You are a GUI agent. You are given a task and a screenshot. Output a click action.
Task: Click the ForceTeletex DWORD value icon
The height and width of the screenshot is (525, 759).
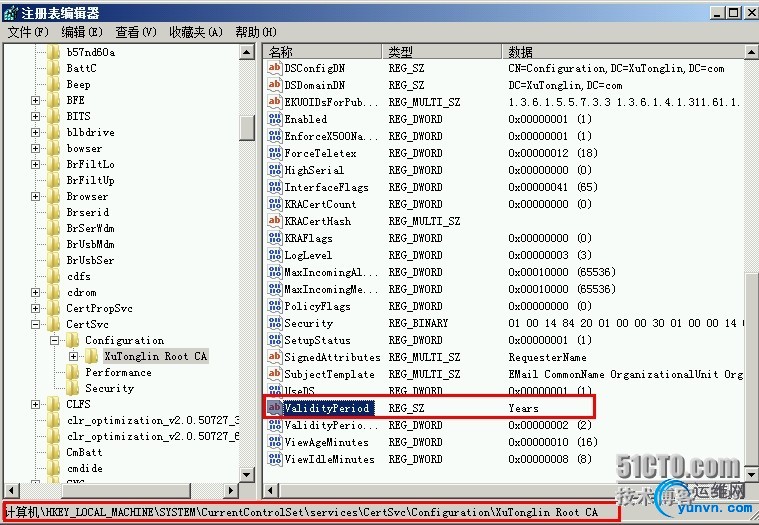coord(274,153)
